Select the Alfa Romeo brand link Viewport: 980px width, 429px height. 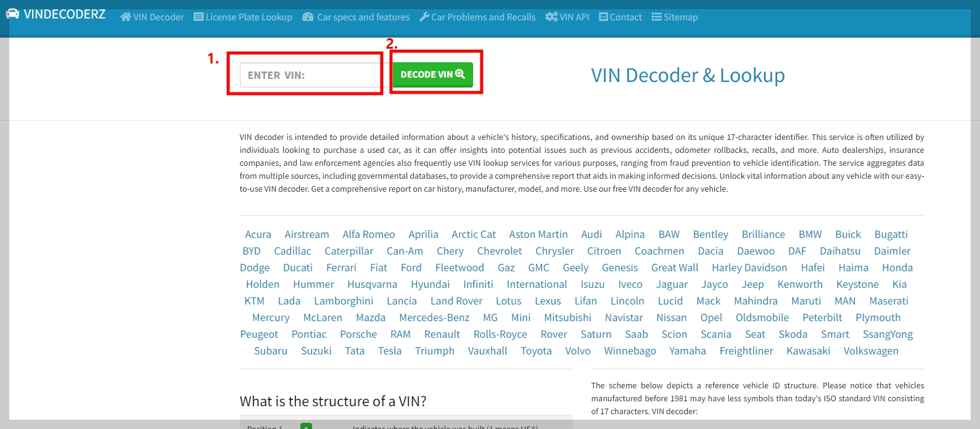(369, 234)
